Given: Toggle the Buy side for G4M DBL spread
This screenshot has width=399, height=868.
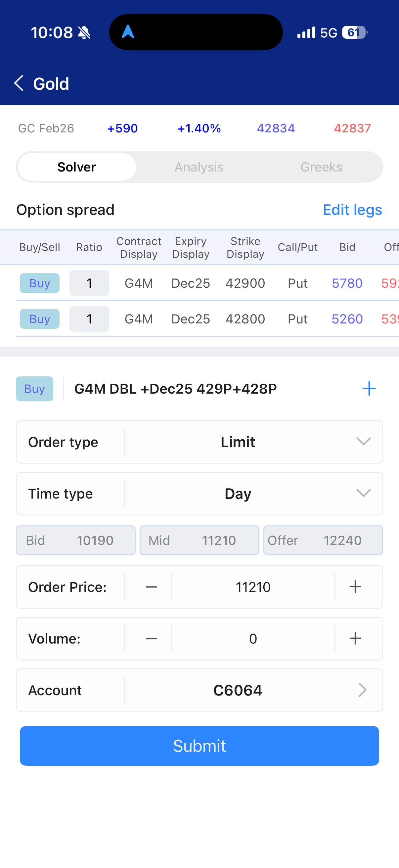Looking at the screenshot, I should [34, 389].
